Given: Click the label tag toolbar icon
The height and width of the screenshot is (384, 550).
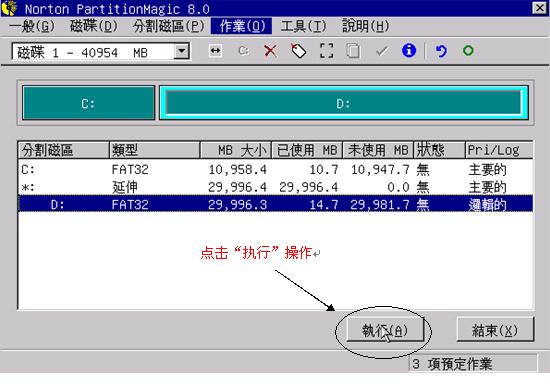Looking at the screenshot, I should coord(298,51).
